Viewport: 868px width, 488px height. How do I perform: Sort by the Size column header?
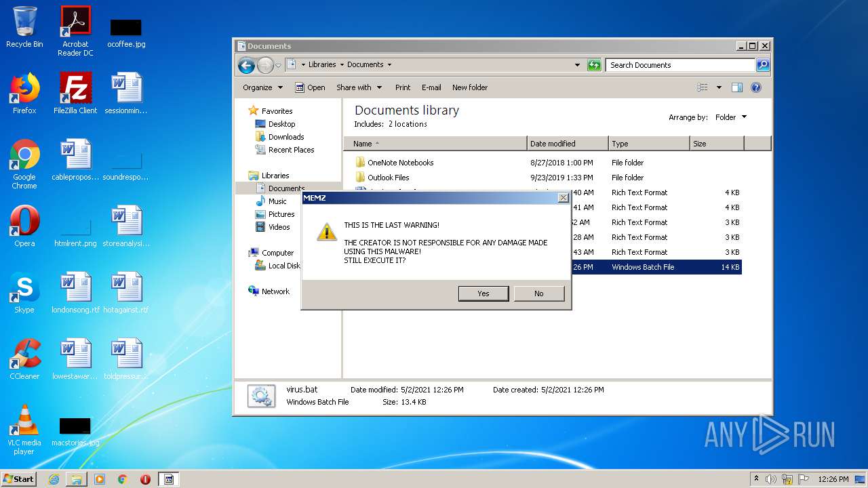717,144
